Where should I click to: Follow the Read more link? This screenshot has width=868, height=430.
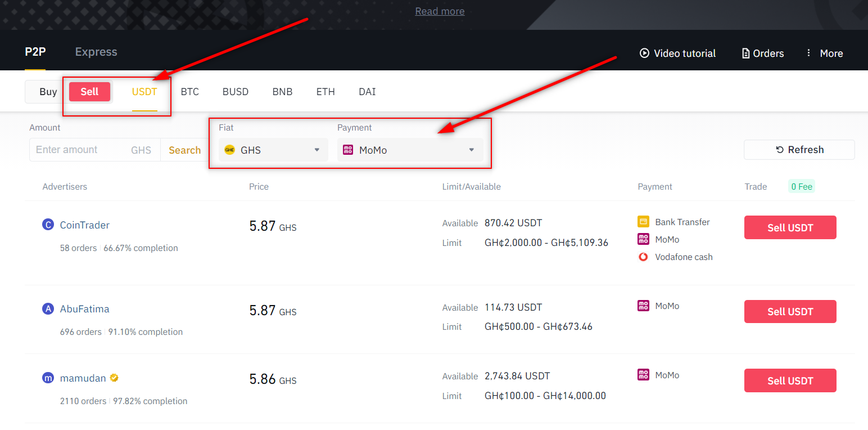[x=440, y=11]
